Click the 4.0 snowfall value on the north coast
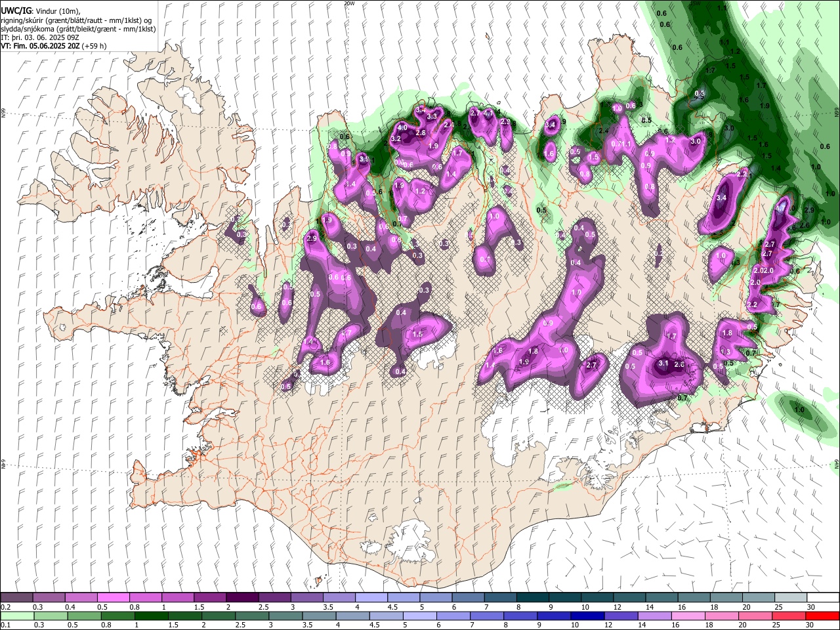This screenshot has width=840, height=630. pyautogui.click(x=402, y=127)
